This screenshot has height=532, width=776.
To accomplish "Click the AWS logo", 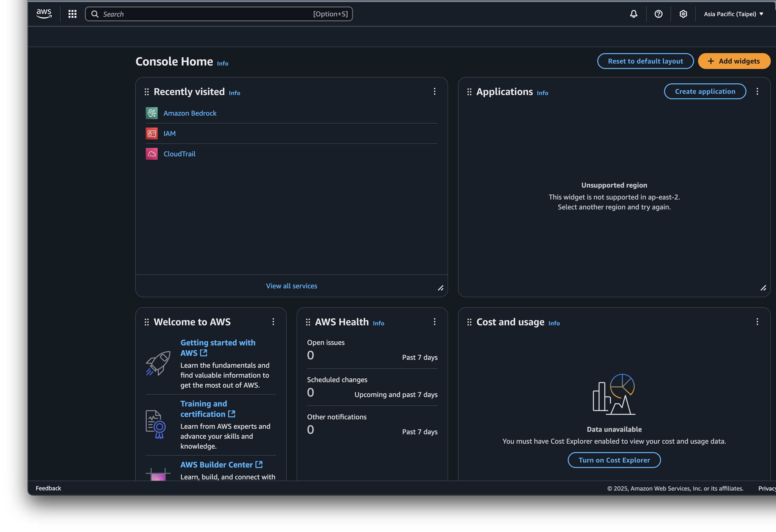I will pyautogui.click(x=44, y=14).
